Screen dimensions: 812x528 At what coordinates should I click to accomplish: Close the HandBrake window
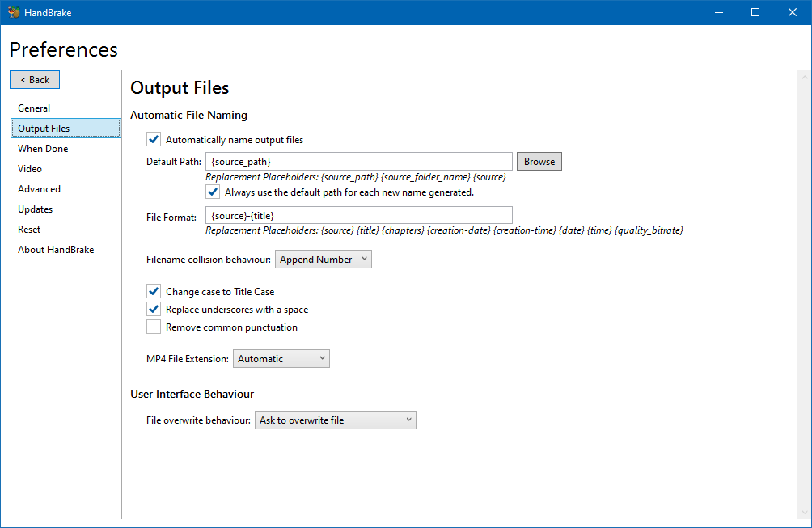(x=793, y=12)
